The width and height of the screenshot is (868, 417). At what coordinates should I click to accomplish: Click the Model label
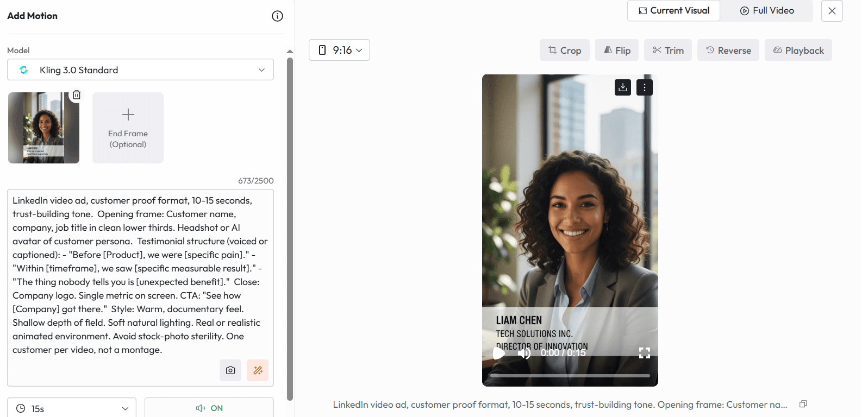point(18,50)
